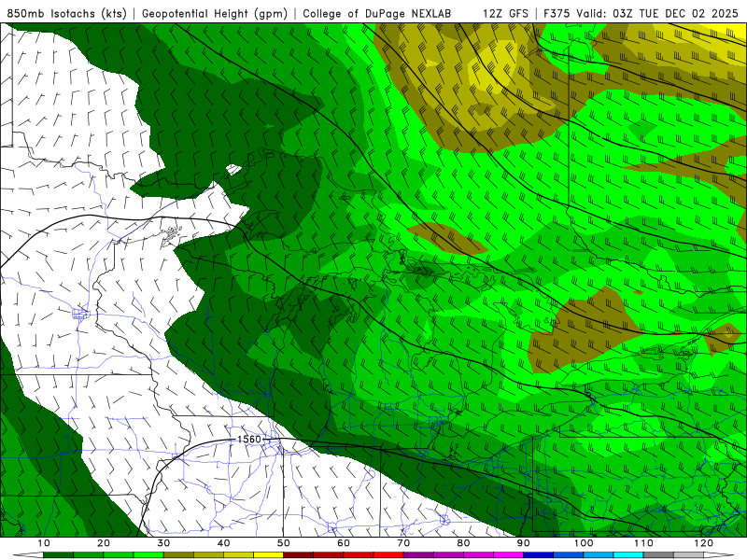Click the "Geopotential Height (gpm)" header text

pos(215,14)
